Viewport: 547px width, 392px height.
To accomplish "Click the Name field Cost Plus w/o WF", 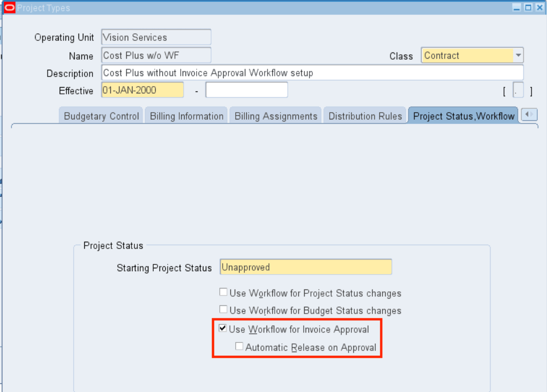I will pos(156,55).
